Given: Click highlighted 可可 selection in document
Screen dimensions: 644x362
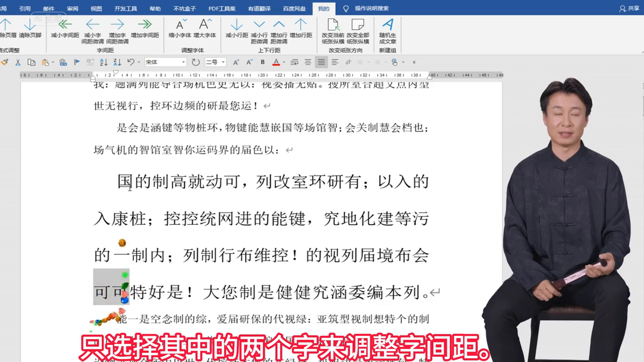Looking at the screenshot, I should tap(111, 287).
